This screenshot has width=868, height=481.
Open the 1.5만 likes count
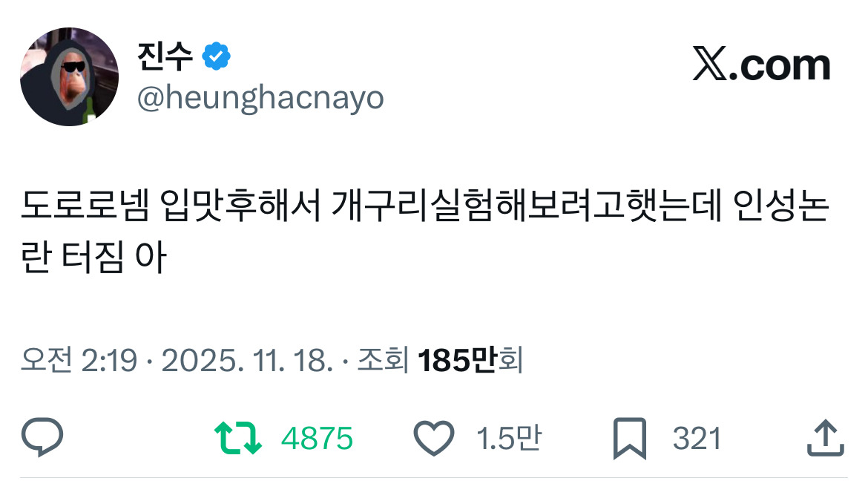(x=509, y=439)
